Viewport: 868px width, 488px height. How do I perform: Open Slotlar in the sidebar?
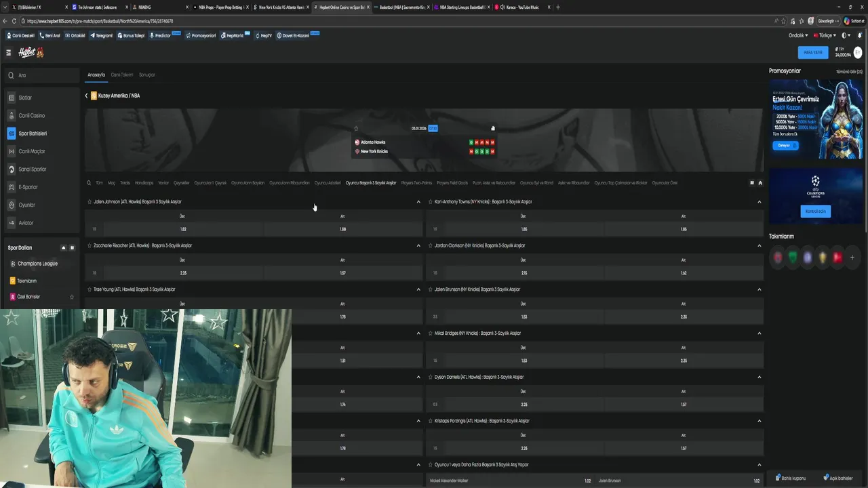[x=42, y=98]
